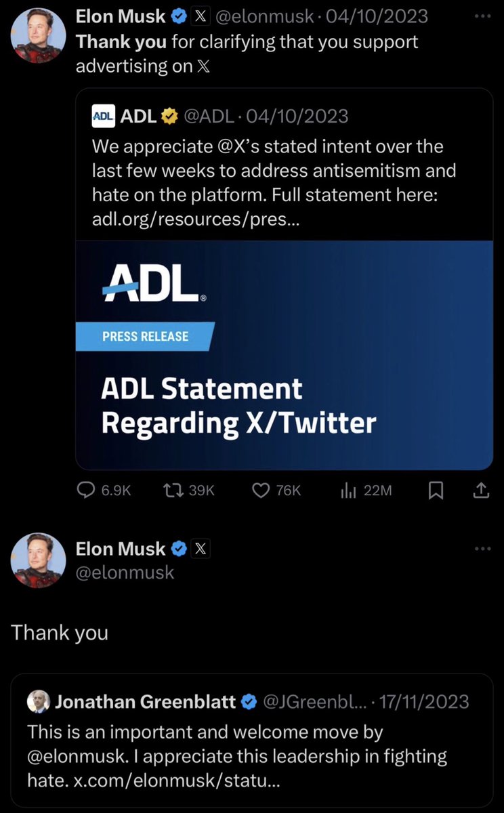
Task: Open the second post's three-dot menu
Action: [x=482, y=549]
